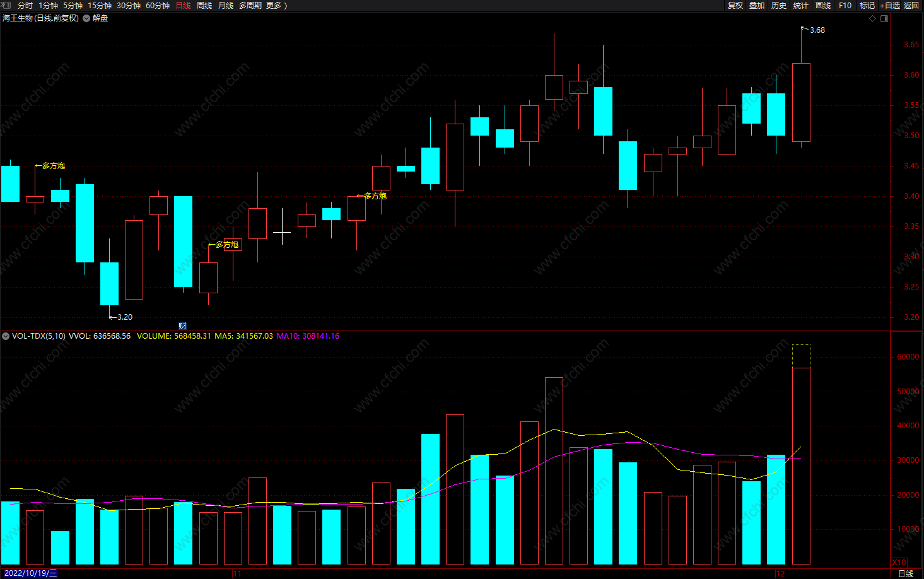Click the 解盘 link
Image resolution: width=924 pixels, height=579 pixels.
[100, 18]
